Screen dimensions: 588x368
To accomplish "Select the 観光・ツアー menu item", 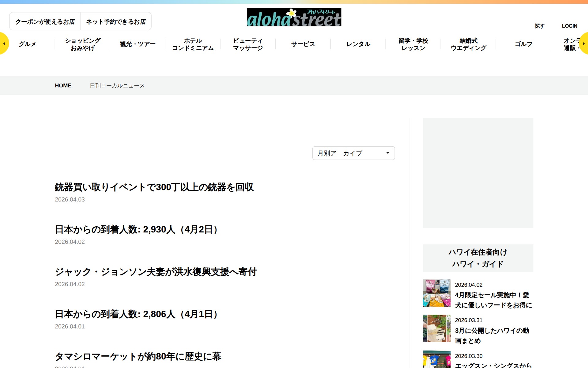I will point(137,44).
